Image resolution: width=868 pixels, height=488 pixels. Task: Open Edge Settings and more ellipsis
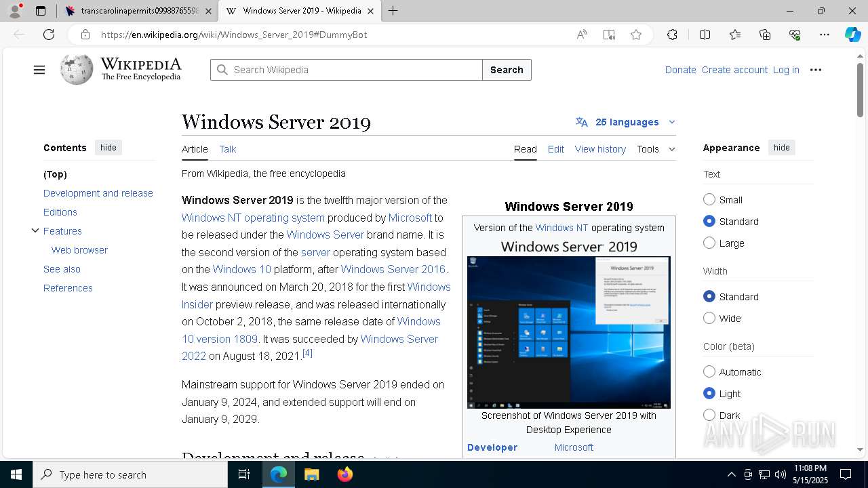click(825, 35)
